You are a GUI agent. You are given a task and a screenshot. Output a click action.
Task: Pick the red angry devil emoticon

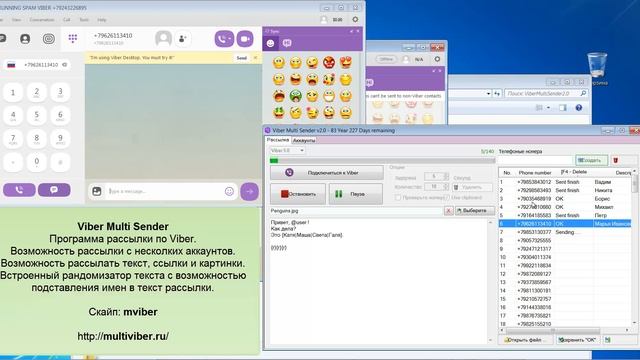[329, 62]
